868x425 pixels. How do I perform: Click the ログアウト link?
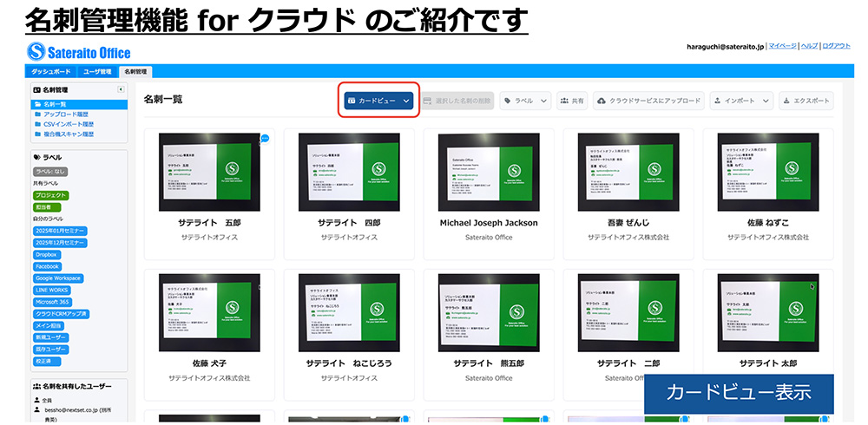tap(837, 46)
